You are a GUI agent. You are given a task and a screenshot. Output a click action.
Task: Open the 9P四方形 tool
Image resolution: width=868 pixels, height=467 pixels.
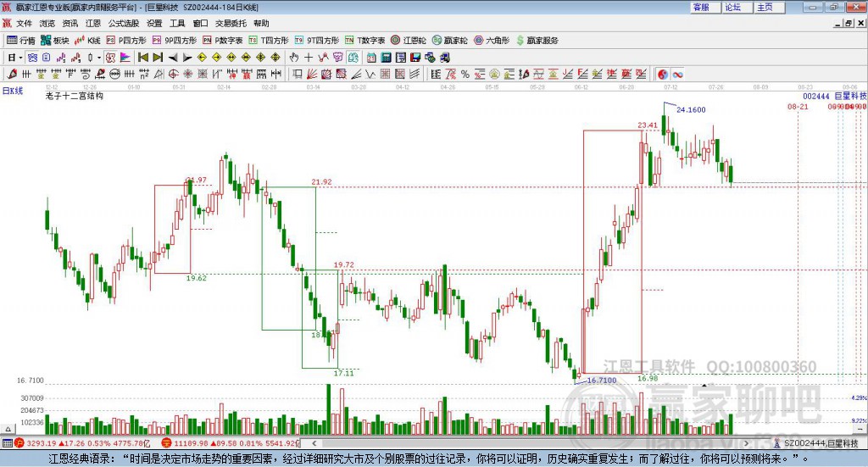point(175,41)
